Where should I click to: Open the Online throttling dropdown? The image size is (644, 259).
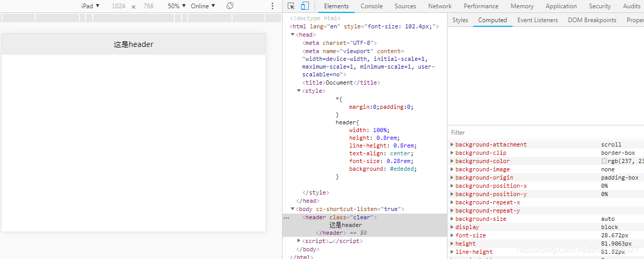coord(203,6)
